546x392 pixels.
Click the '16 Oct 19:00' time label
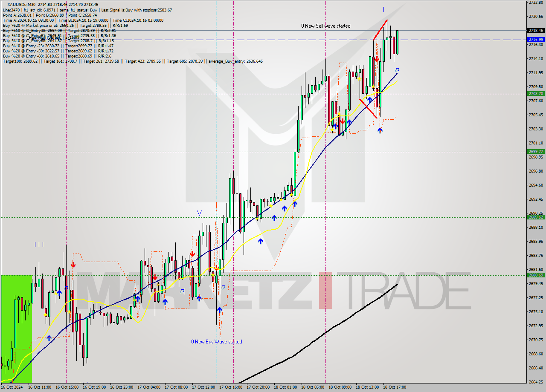(94, 387)
